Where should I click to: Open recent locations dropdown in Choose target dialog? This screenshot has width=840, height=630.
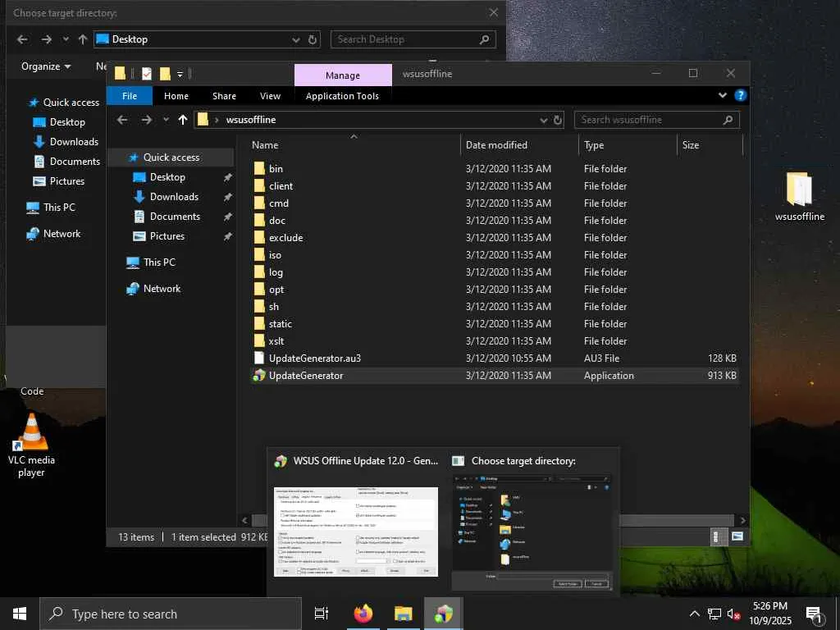click(66, 39)
